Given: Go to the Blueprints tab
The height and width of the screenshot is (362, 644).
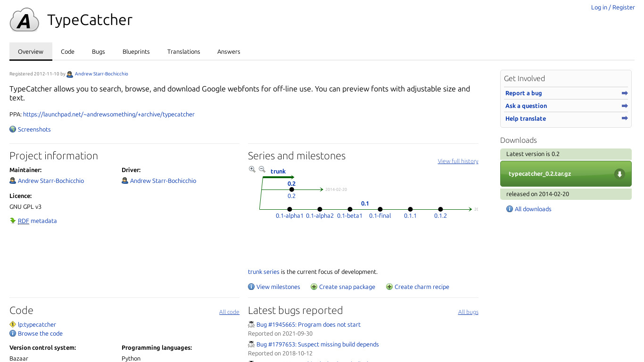Looking at the screenshot, I should click(x=136, y=51).
